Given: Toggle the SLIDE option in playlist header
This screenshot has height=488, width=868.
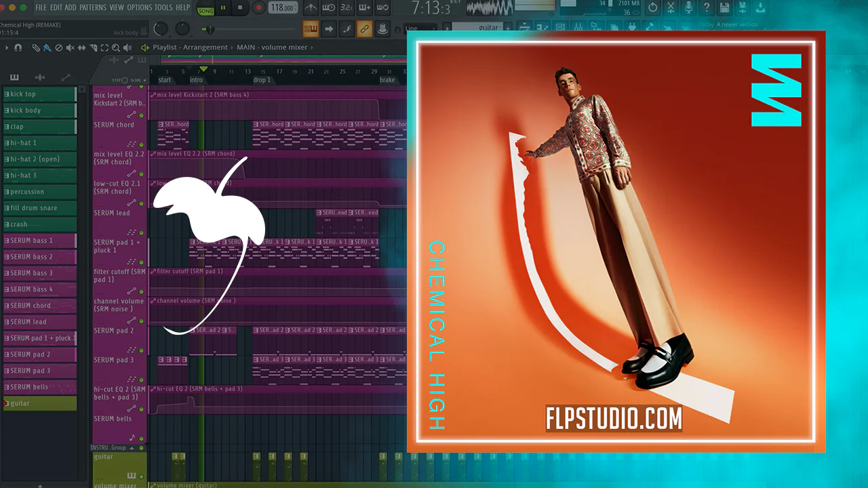Looking at the screenshot, I should [x=135, y=79].
